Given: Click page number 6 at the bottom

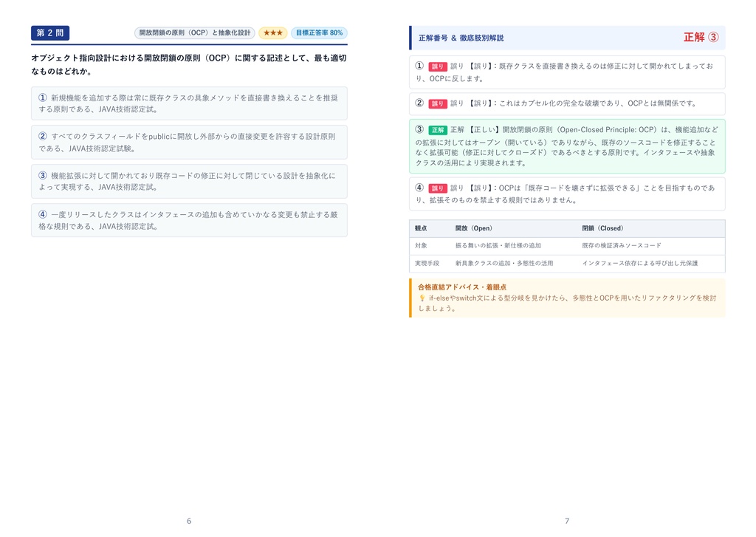Looking at the screenshot, I should tap(189, 521).
